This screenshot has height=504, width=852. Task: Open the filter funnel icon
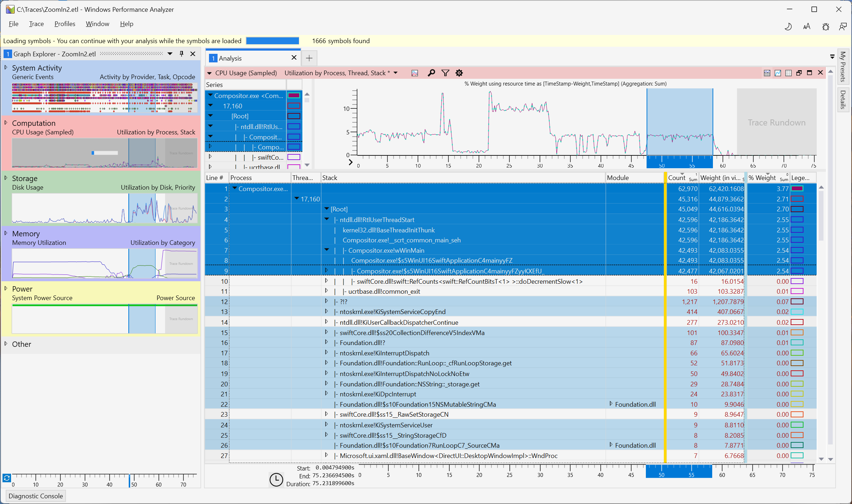pos(445,73)
